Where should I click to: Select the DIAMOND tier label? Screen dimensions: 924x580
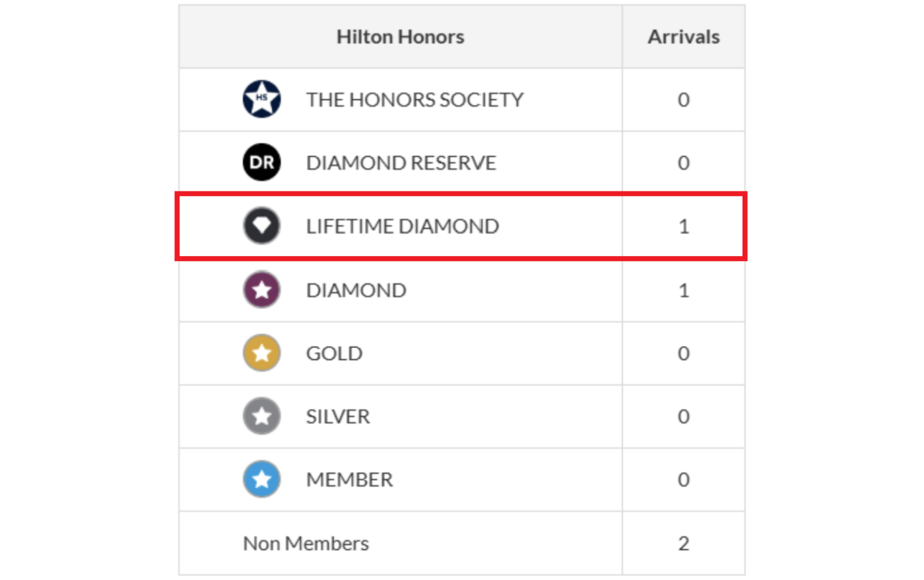point(356,290)
